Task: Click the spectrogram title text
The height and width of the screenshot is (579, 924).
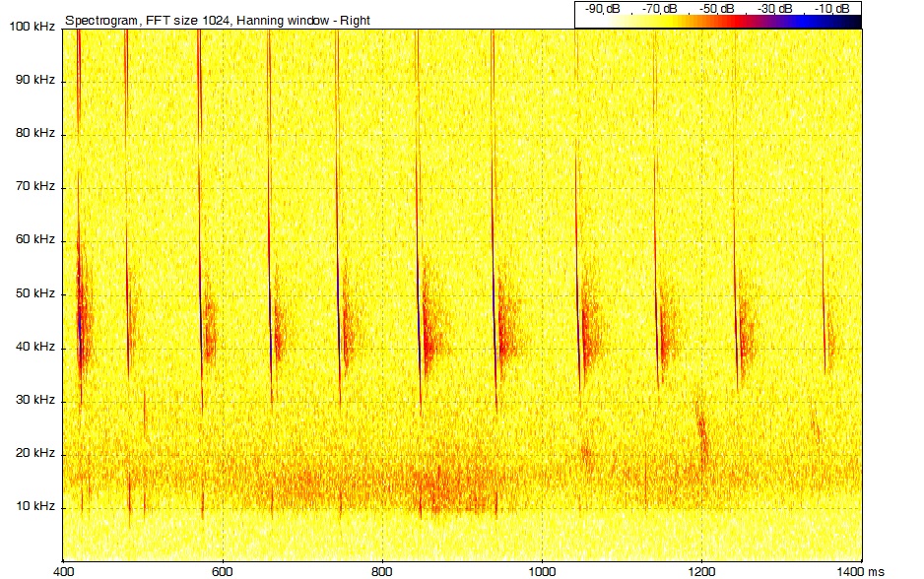Action: (218, 21)
